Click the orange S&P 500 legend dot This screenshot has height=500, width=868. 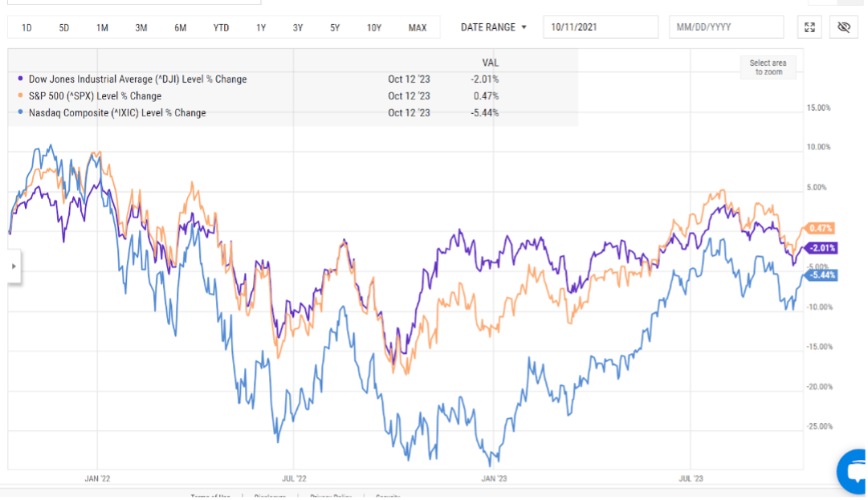20,96
